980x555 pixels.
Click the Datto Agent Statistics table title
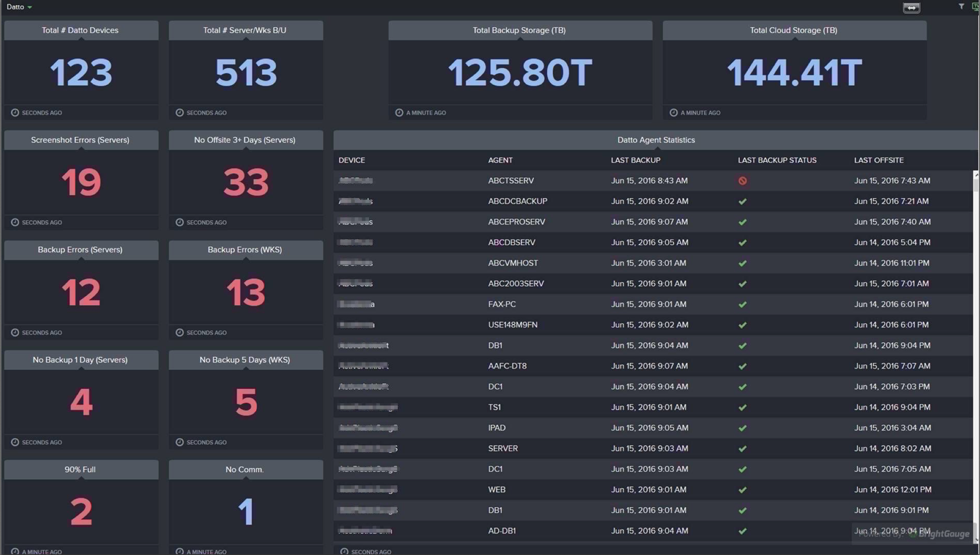tap(656, 140)
